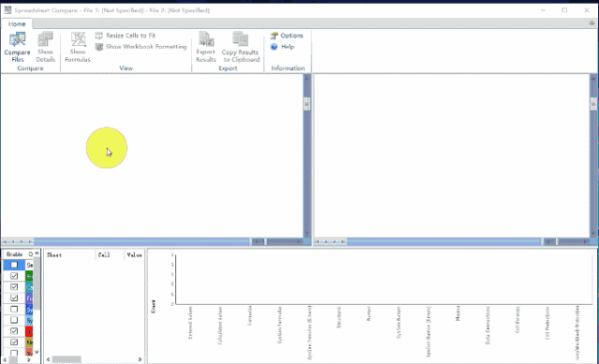The height and width of the screenshot is (364, 599).
Task: Click right arrow in differences list scrollbar
Action: tap(139, 359)
